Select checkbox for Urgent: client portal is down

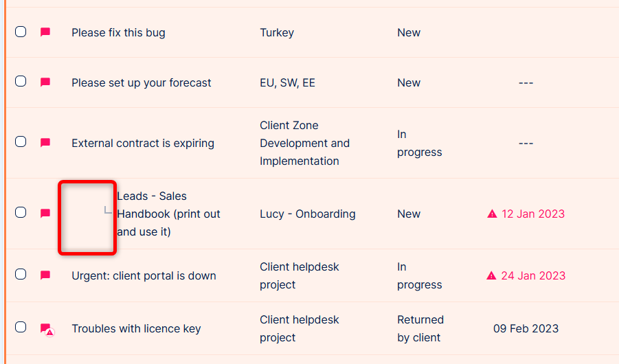click(21, 274)
